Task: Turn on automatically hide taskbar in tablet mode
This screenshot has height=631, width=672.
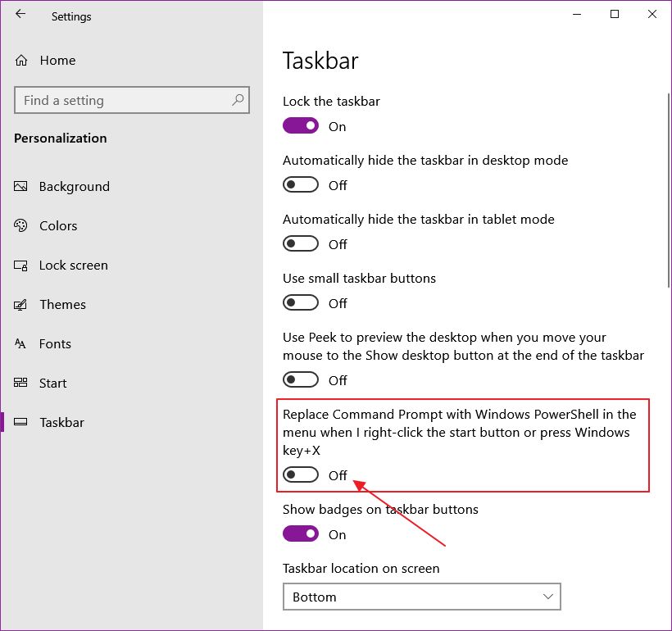Action: [301, 243]
